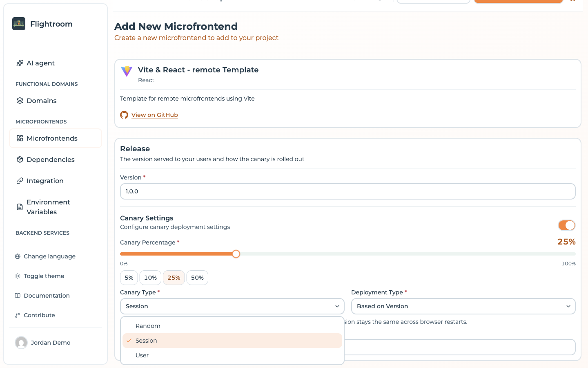Open Environment Variables page
This screenshot has width=588, height=368.
pos(56,207)
